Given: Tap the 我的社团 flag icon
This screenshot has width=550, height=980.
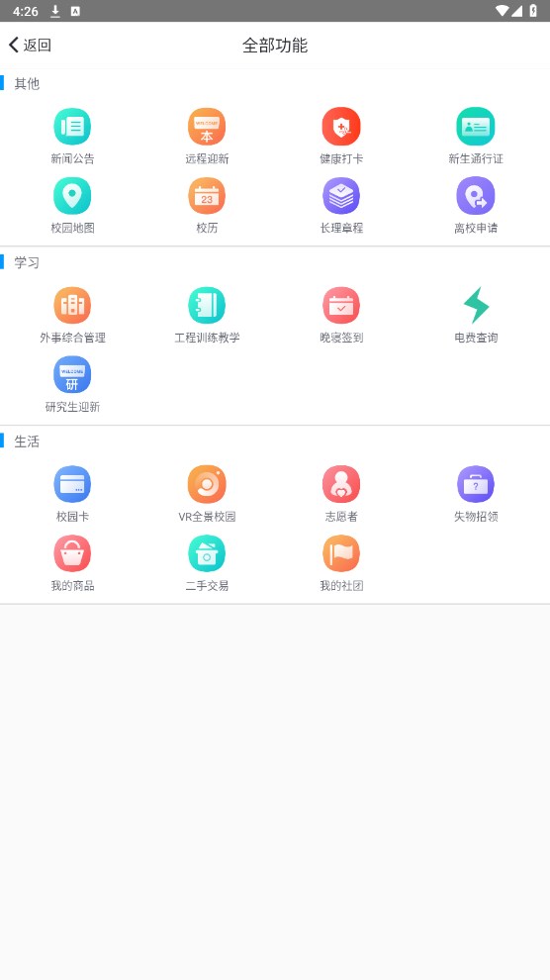Looking at the screenshot, I should point(341,553).
